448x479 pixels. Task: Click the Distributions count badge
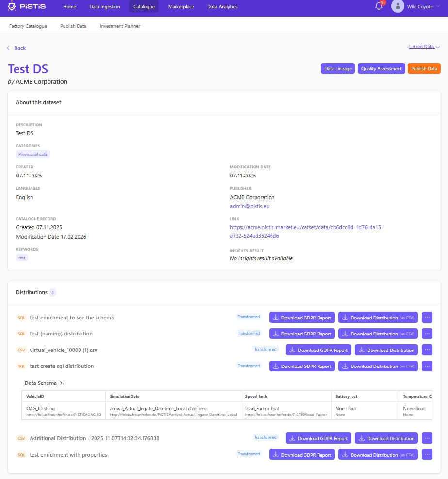52,293
